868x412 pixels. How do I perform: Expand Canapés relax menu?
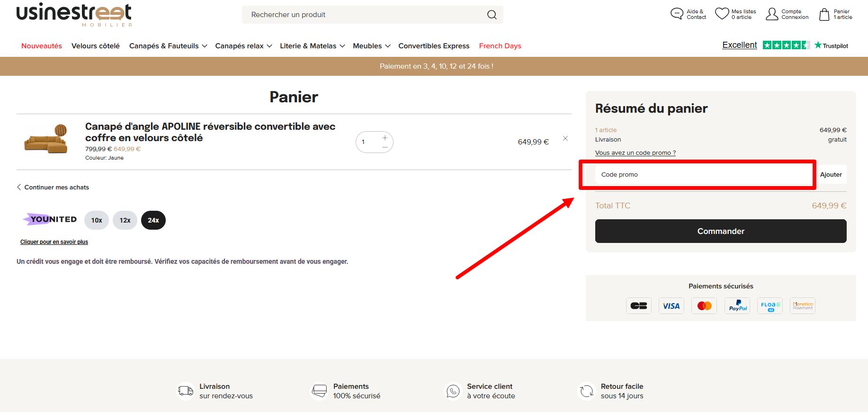(243, 46)
